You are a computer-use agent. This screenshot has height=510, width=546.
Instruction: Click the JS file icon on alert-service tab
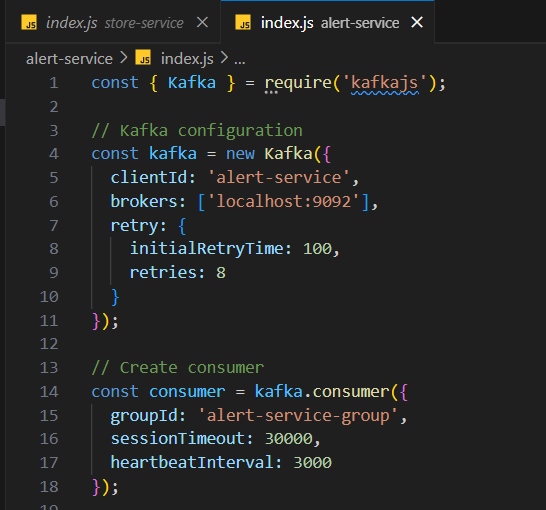(x=243, y=22)
